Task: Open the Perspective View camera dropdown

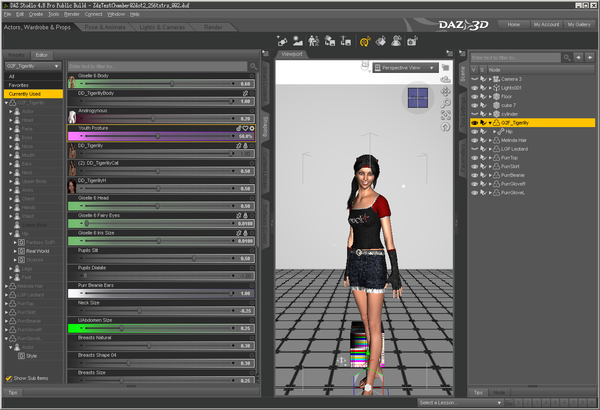Action: point(405,68)
